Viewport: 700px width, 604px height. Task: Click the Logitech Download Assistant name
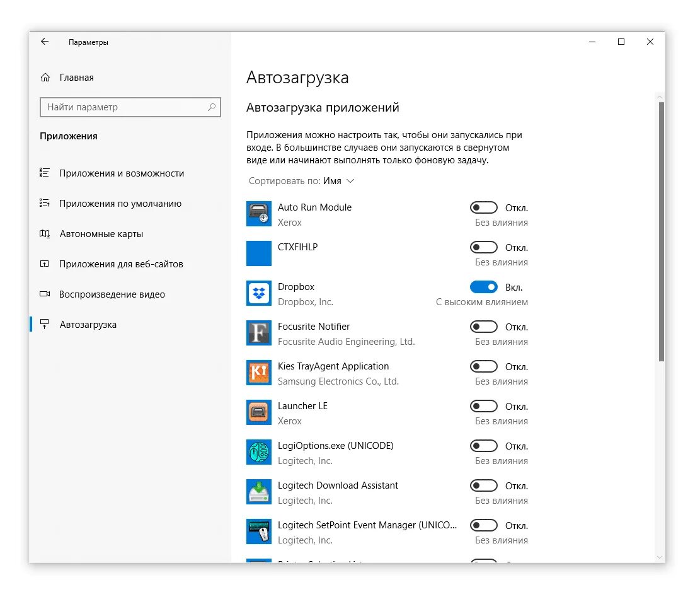coord(338,485)
